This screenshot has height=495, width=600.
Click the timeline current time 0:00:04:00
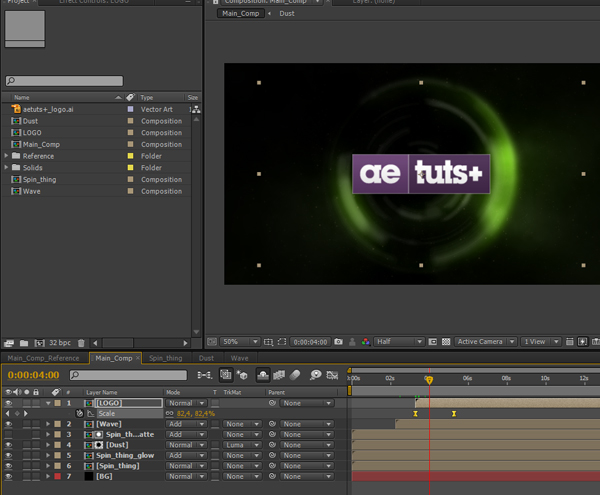click(33, 375)
